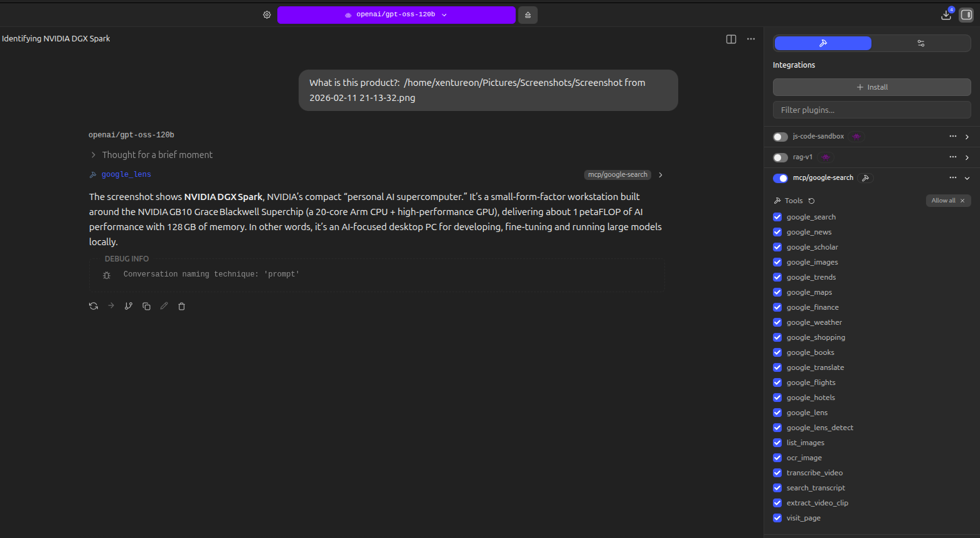Uncheck the extract_video_clip tool
Image resolution: width=980 pixels, height=538 pixels.
pos(777,503)
